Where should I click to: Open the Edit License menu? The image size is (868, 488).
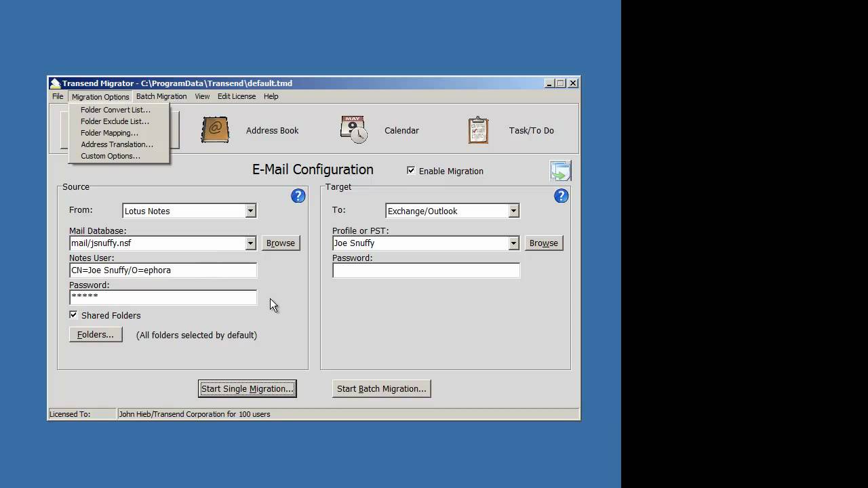pyautogui.click(x=237, y=96)
